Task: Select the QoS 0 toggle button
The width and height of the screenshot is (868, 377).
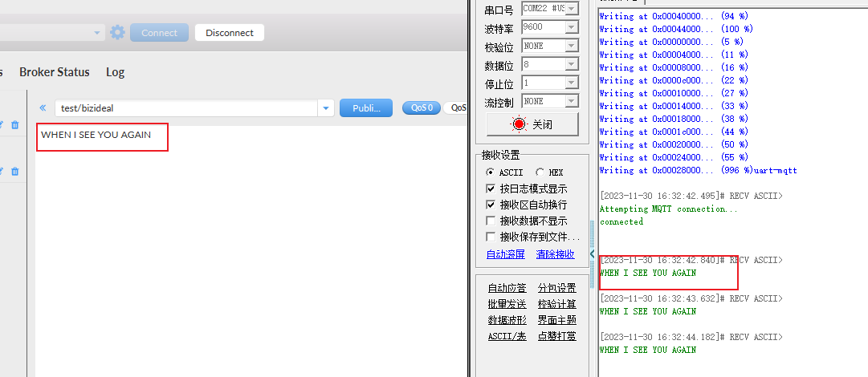Action: pos(422,107)
